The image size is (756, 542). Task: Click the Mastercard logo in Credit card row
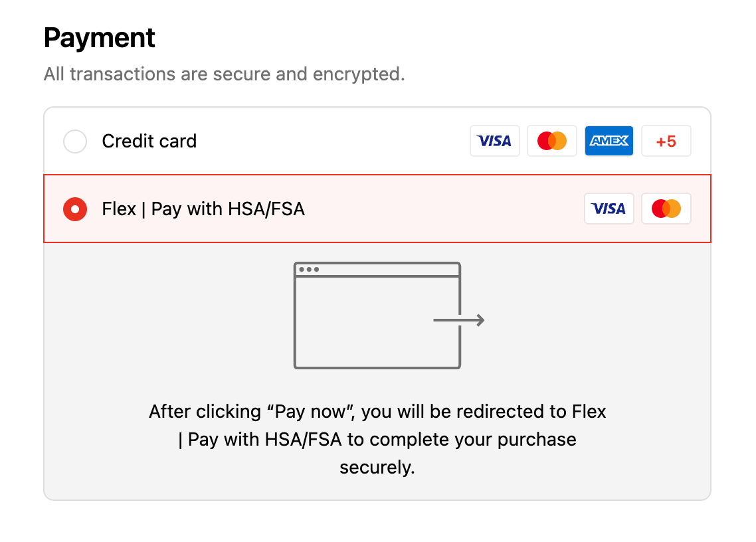pyautogui.click(x=551, y=141)
